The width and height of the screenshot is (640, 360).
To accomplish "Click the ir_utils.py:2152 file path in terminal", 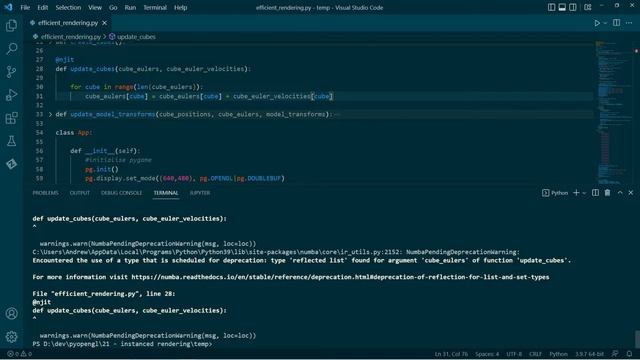I will click(217, 252).
